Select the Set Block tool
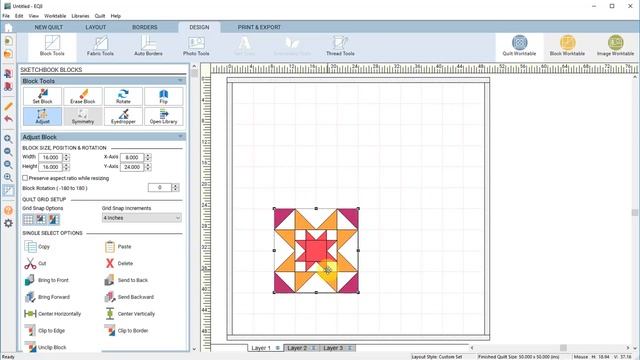Image resolution: width=640 pixels, height=360 pixels. coord(42,96)
